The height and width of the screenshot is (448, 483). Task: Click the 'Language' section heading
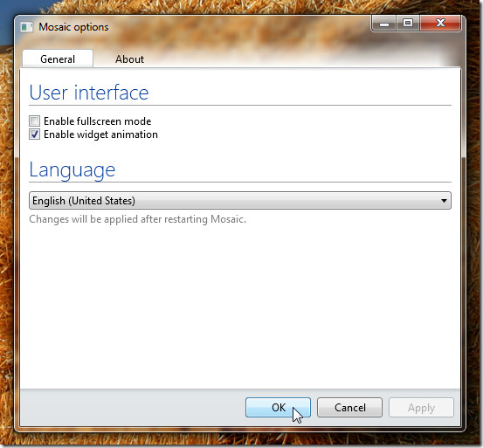pyautogui.click(x=72, y=169)
